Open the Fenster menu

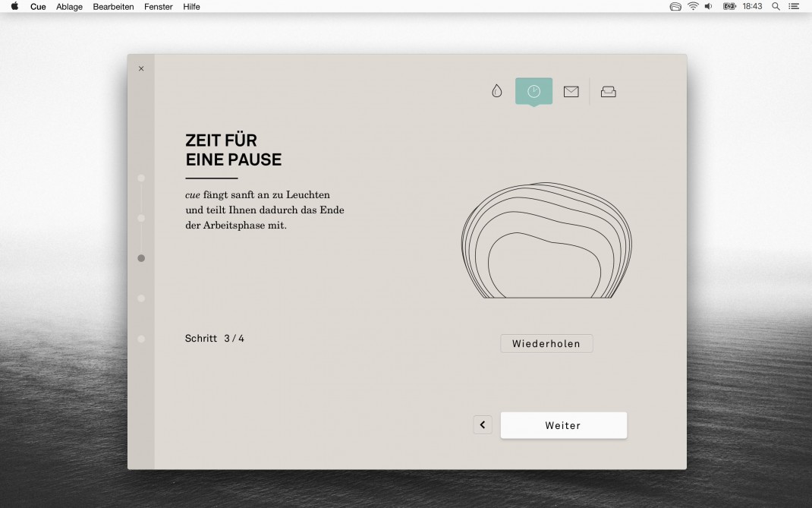tap(159, 7)
